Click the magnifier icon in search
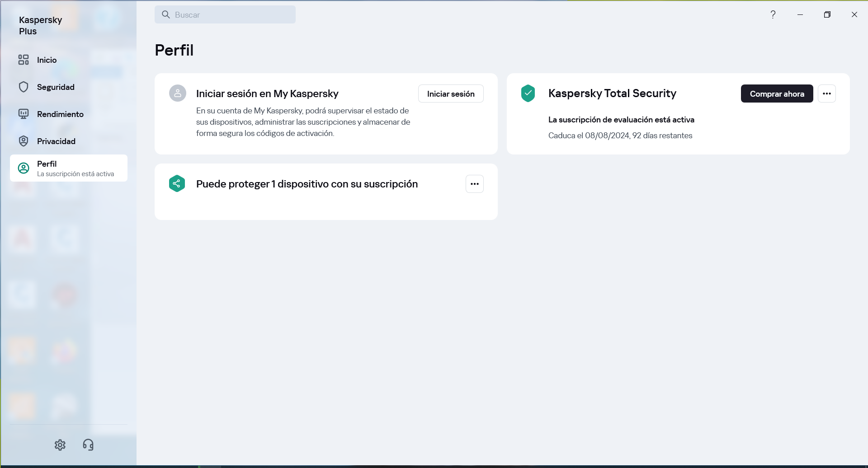This screenshot has height=468, width=868. [x=166, y=14]
